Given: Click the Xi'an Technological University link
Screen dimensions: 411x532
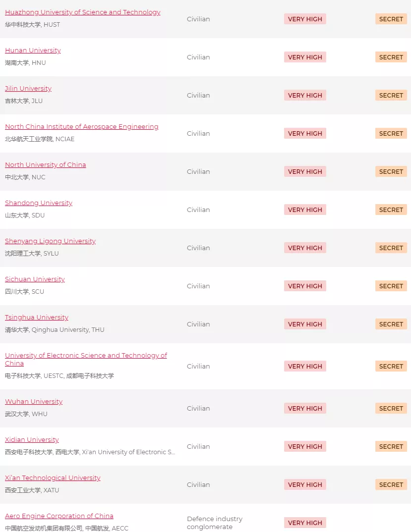Looking at the screenshot, I should click(x=53, y=478).
